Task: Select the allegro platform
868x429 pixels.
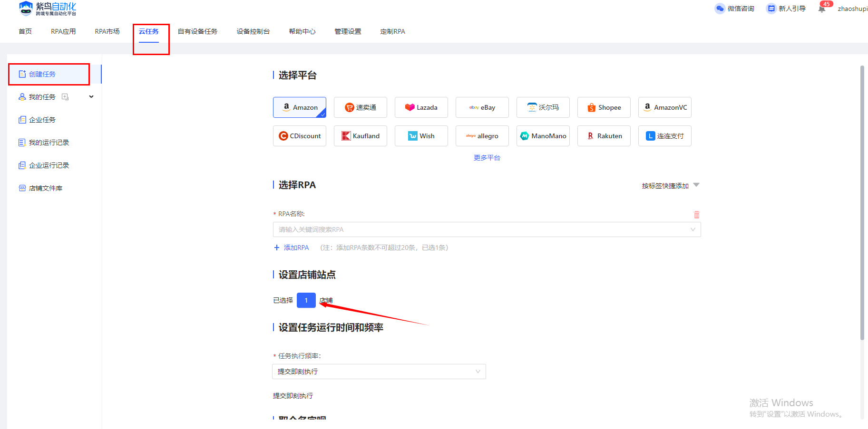Action: click(x=482, y=136)
